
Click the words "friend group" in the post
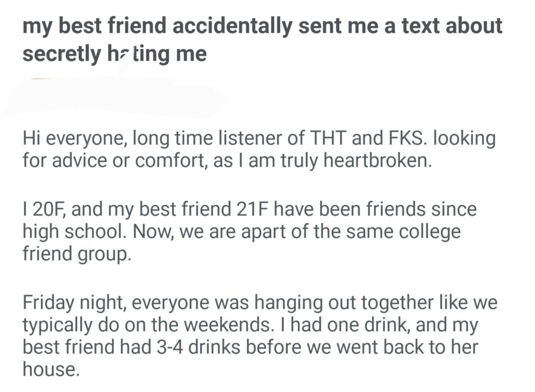[x=76, y=253]
